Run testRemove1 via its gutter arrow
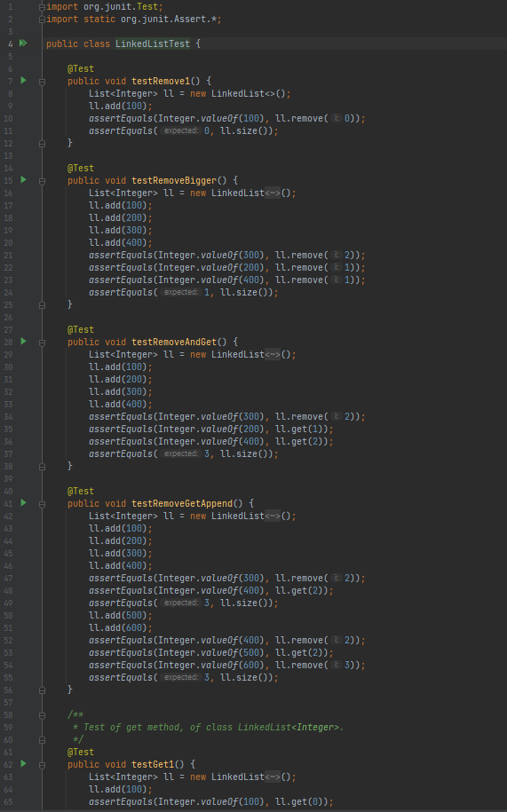 [x=23, y=80]
